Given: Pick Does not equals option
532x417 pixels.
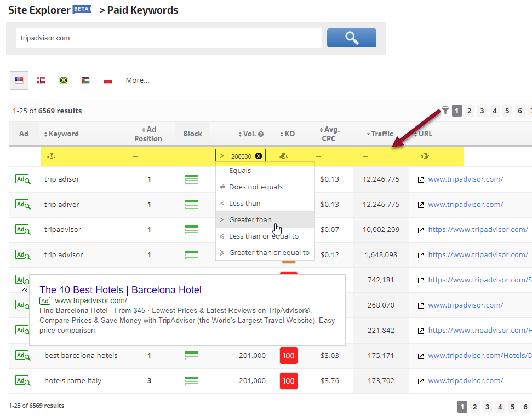Looking at the screenshot, I should 255,187.
